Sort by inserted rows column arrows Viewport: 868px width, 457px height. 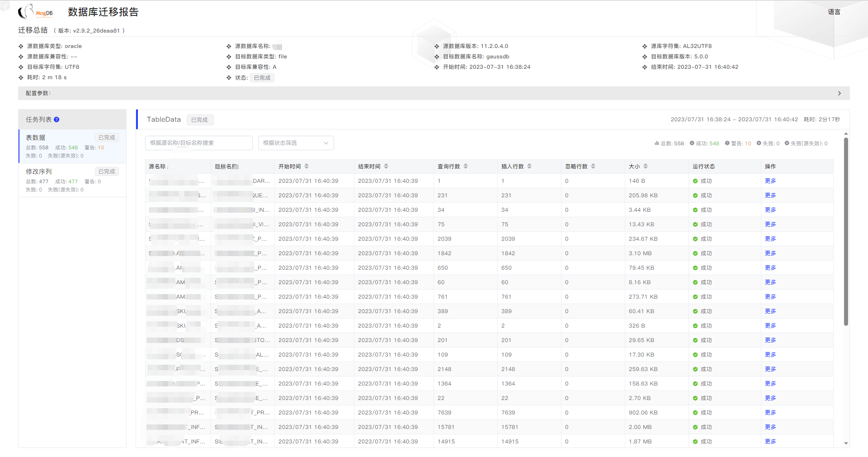529,167
